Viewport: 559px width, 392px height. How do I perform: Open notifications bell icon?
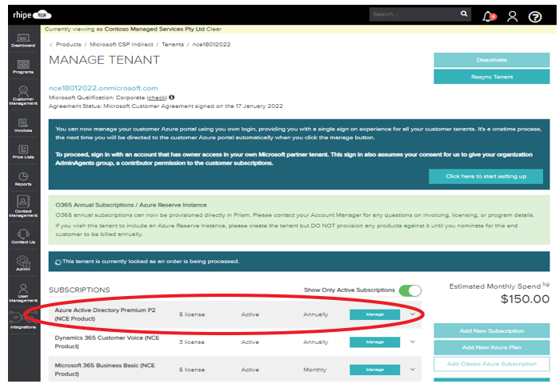(489, 17)
